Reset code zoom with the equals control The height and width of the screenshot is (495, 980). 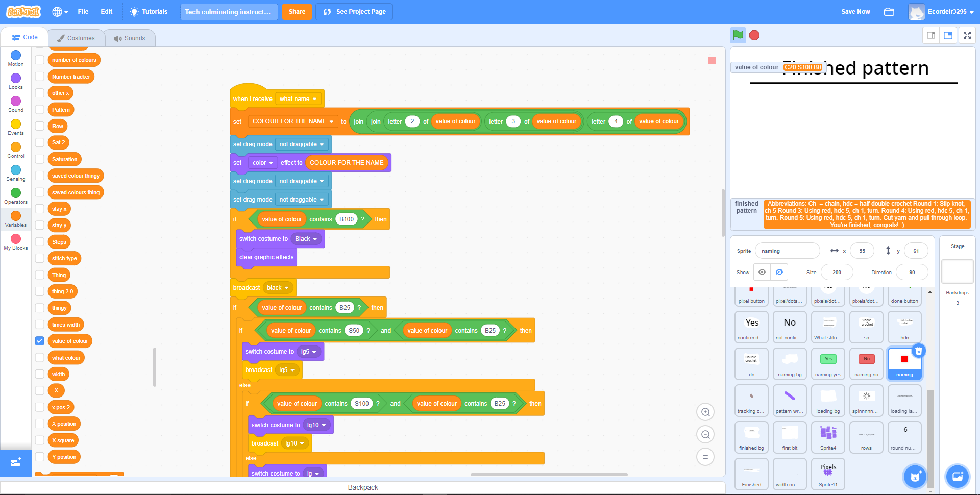[x=705, y=457]
